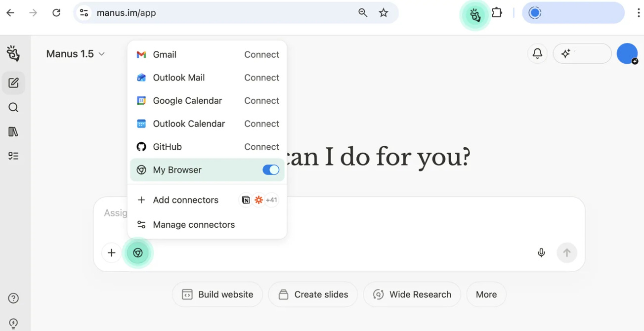
Task: Open the library icon in sidebar
Action: tap(13, 131)
